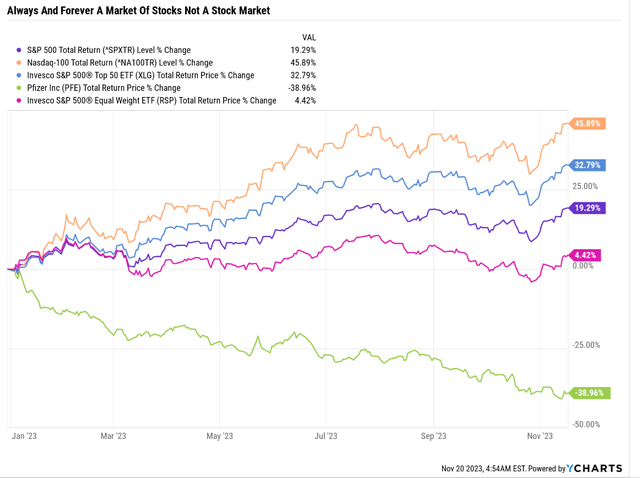Select Pfizer Inc (PFE) legend label

click(104, 88)
